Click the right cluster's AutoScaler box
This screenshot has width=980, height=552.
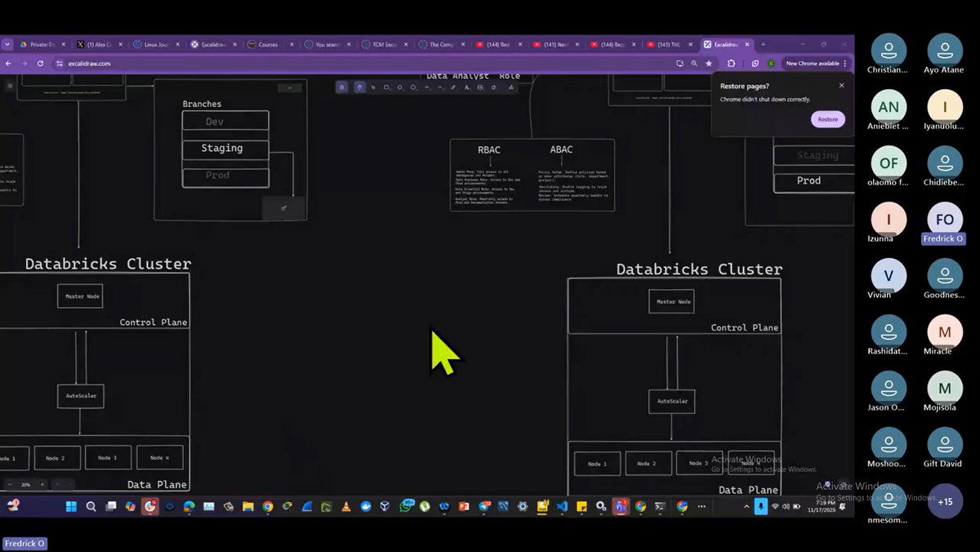671,401
